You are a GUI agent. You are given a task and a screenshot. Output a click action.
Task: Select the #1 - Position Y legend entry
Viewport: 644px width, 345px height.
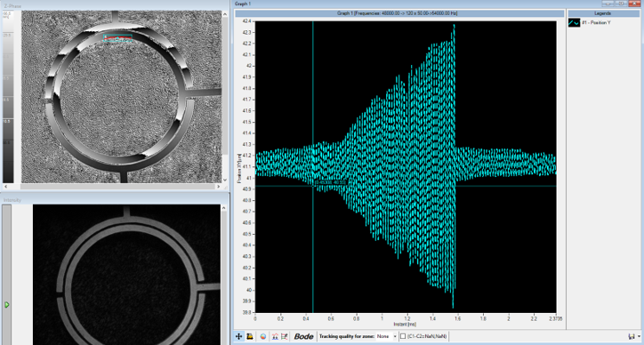pos(590,22)
